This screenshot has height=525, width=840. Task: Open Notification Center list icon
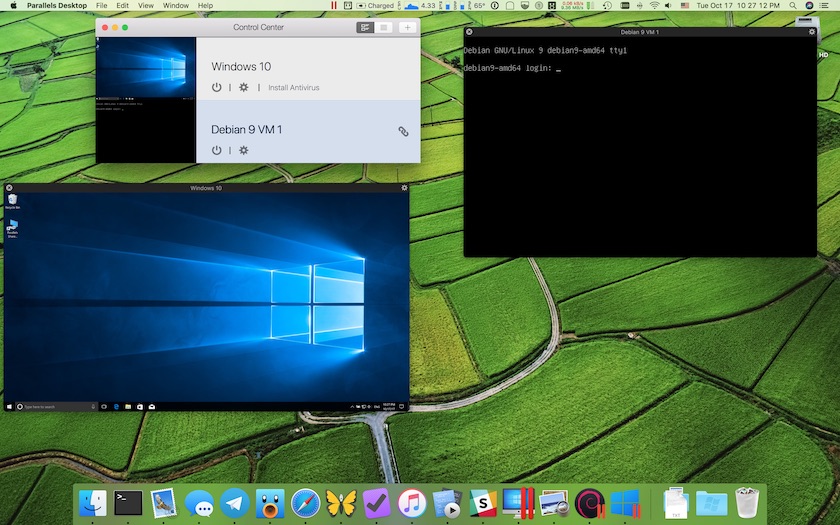click(x=824, y=5)
